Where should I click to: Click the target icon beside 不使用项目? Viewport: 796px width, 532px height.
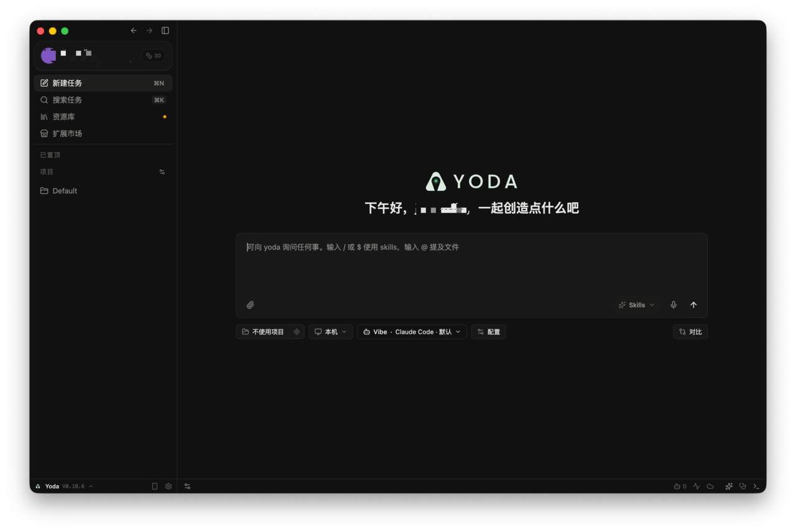[297, 332]
